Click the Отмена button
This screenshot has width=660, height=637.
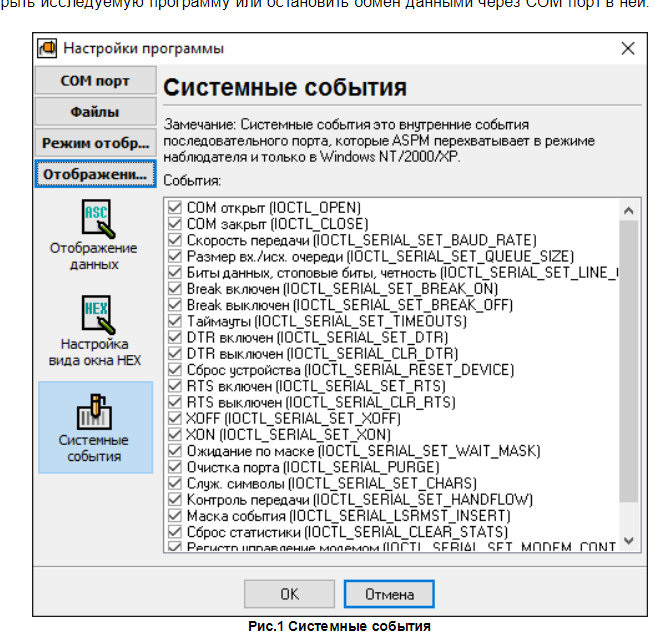389,594
